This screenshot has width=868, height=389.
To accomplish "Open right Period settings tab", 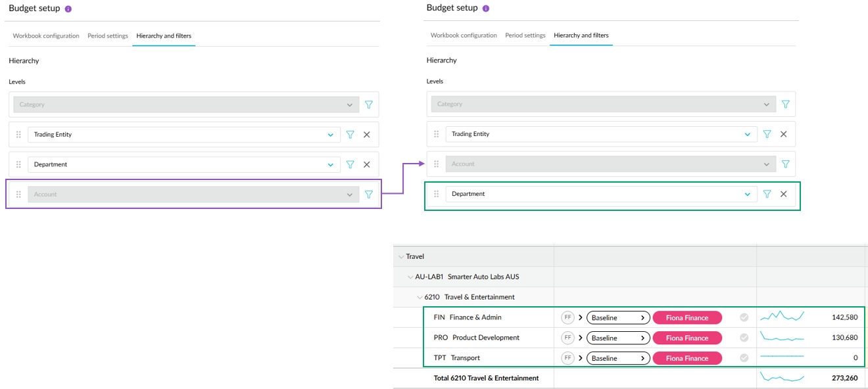I will tap(525, 35).
